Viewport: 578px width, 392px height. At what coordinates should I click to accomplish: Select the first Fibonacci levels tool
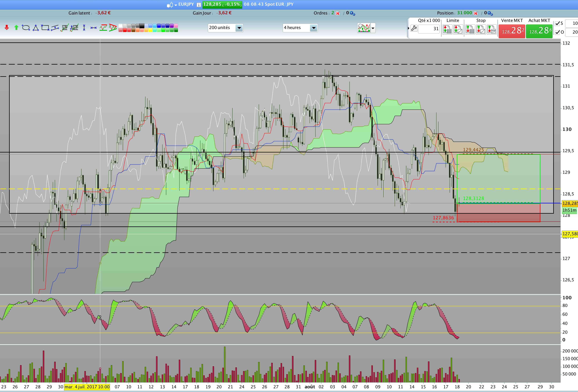tap(64, 28)
